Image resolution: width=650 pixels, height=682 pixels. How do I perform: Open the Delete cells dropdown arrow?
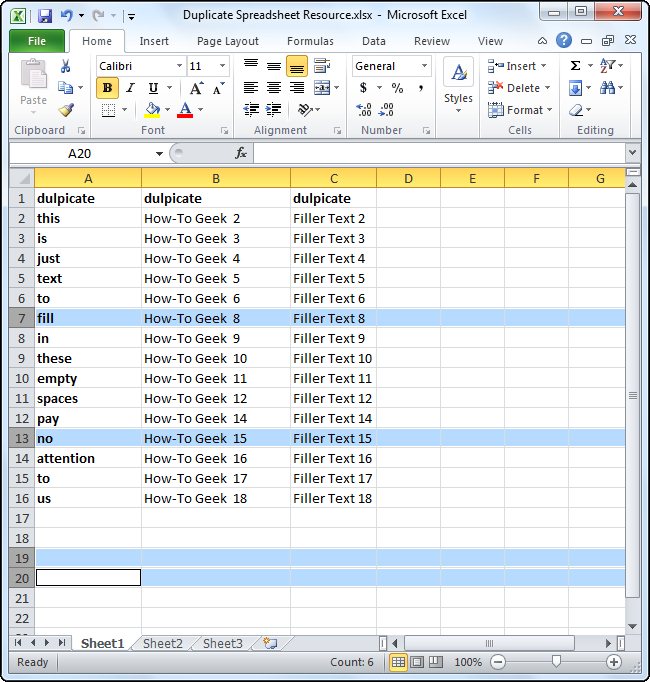tap(547, 88)
